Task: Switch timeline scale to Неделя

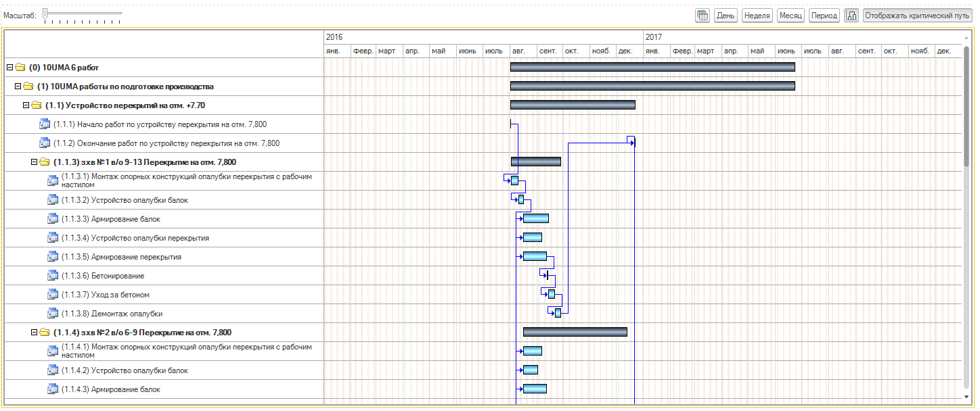Action: (x=757, y=16)
